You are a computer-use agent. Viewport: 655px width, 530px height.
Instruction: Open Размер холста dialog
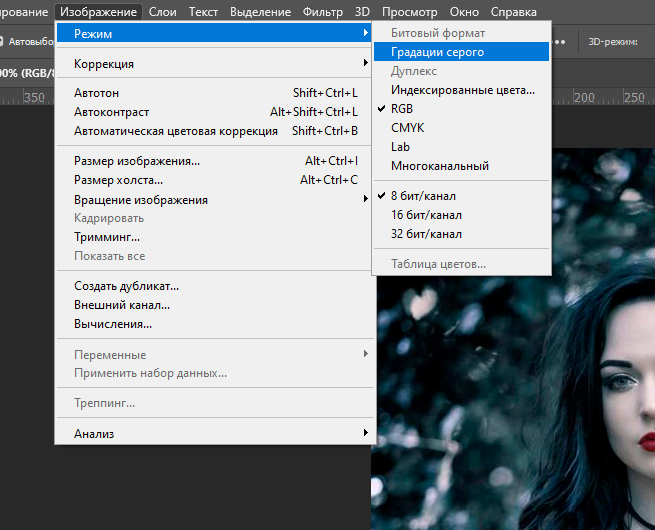(124, 180)
